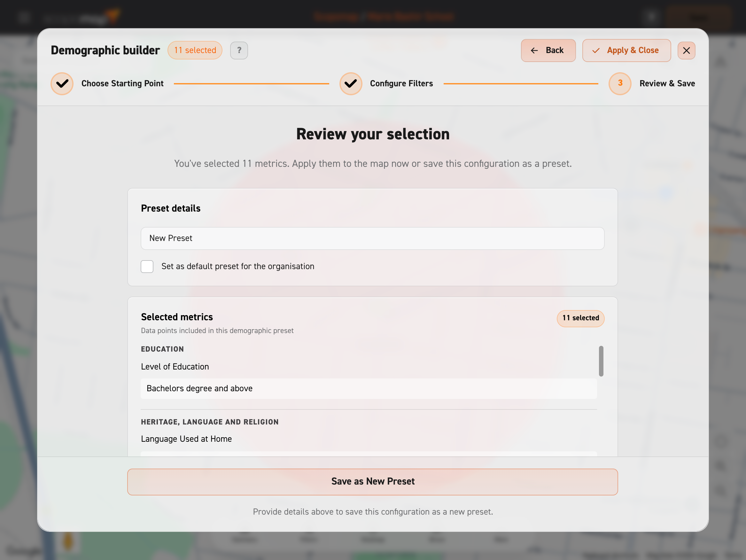Click Save as New Preset

(372, 481)
